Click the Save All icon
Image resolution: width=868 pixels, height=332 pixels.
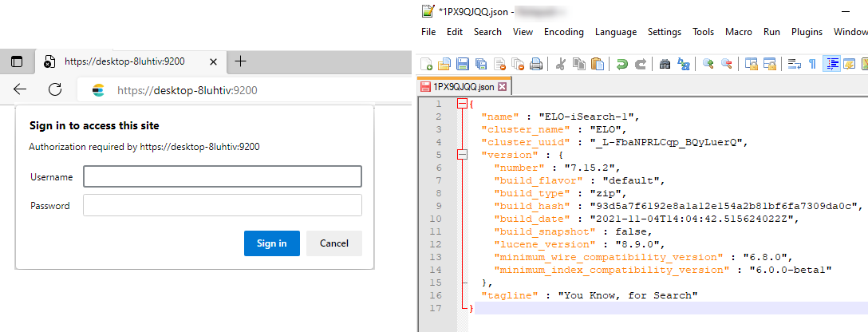pyautogui.click(x=481, y=64)
